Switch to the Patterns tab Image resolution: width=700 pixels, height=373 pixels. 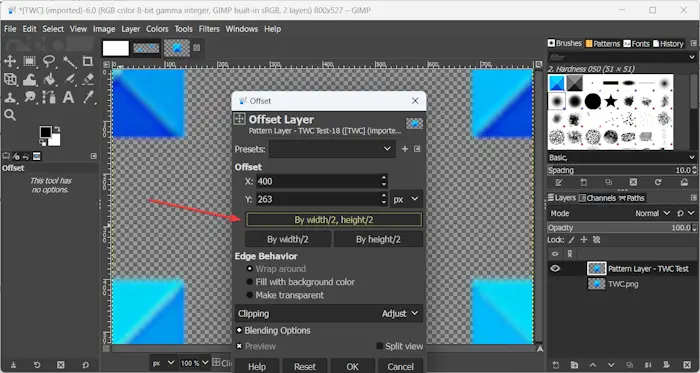[603, 43]
